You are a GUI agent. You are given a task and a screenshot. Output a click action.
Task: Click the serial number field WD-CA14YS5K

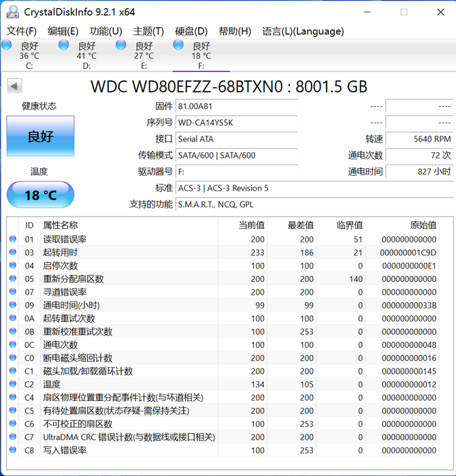pyautogui.click(x=237, y=123)
